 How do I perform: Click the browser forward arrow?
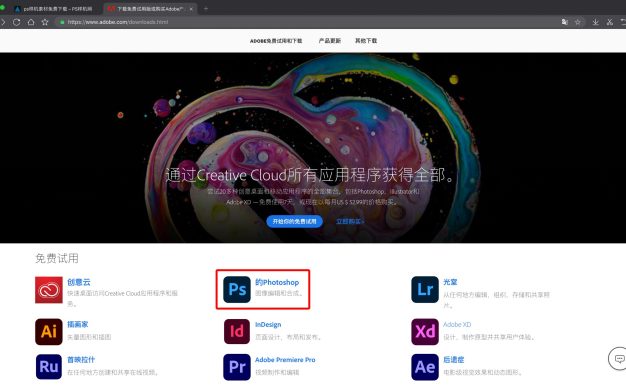[x=3, y=22]
